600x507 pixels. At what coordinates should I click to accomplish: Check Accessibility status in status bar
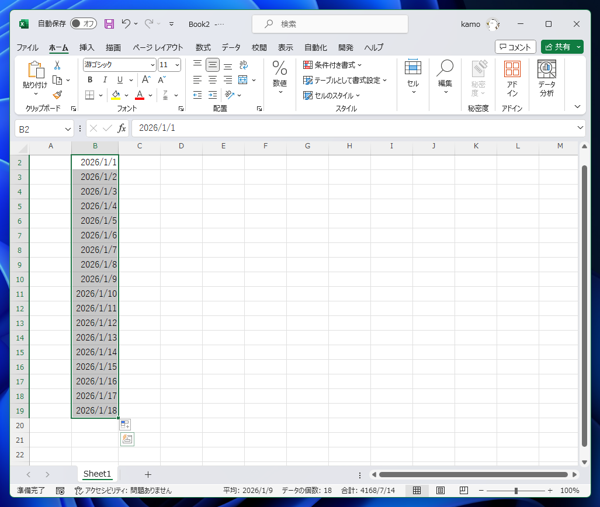click(123, 490)
